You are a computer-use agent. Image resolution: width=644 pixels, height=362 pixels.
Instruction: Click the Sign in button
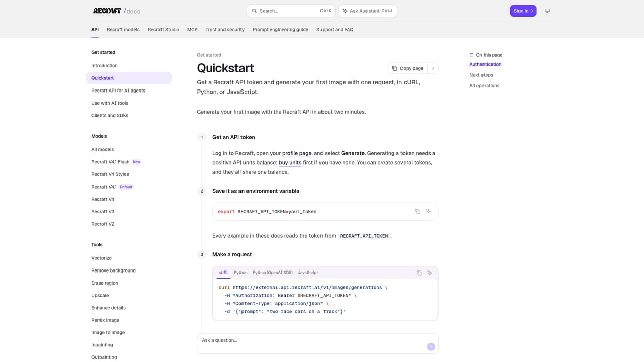tap(523, 11)
